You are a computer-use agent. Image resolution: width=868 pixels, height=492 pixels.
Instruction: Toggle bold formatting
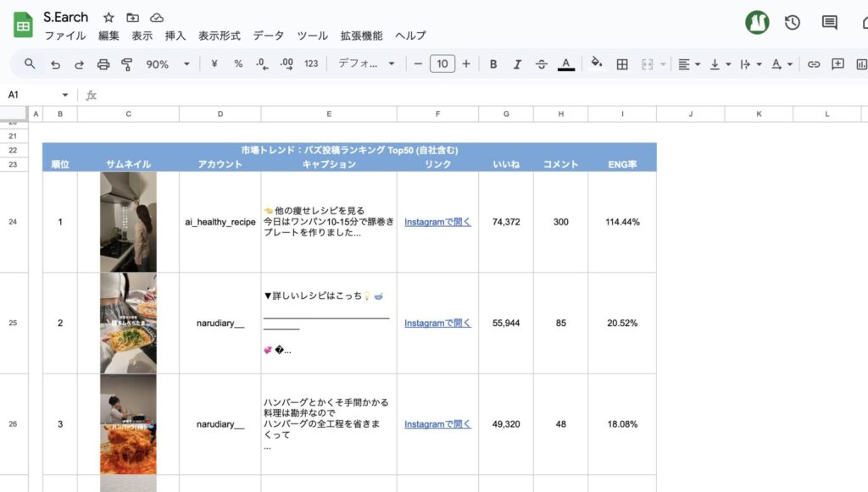[493, 64]
